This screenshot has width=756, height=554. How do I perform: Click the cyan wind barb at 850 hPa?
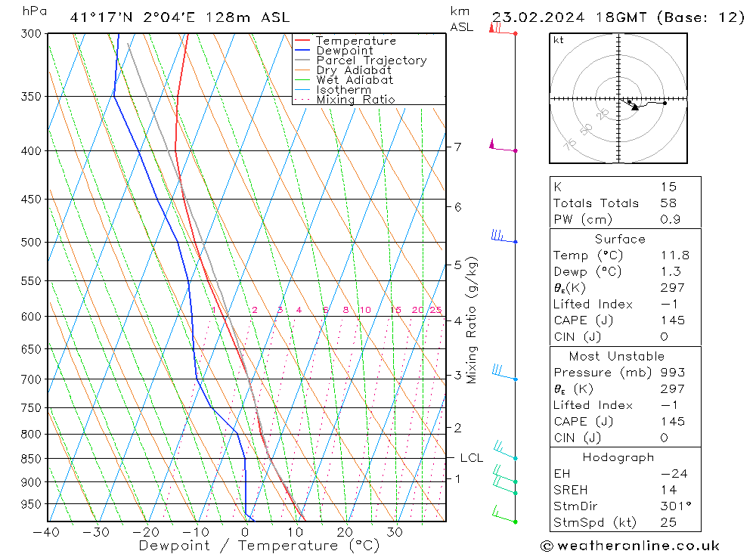point(505,450)
